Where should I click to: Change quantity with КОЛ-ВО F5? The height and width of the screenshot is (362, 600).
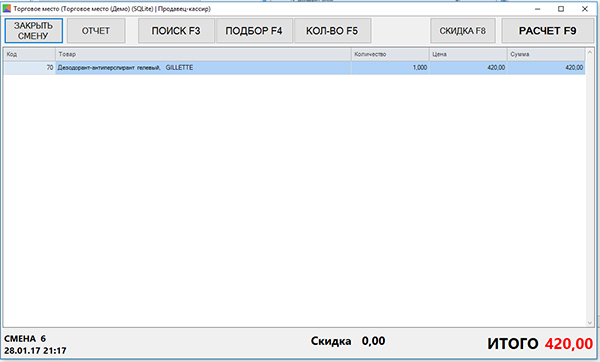click(x=332, y=31)
